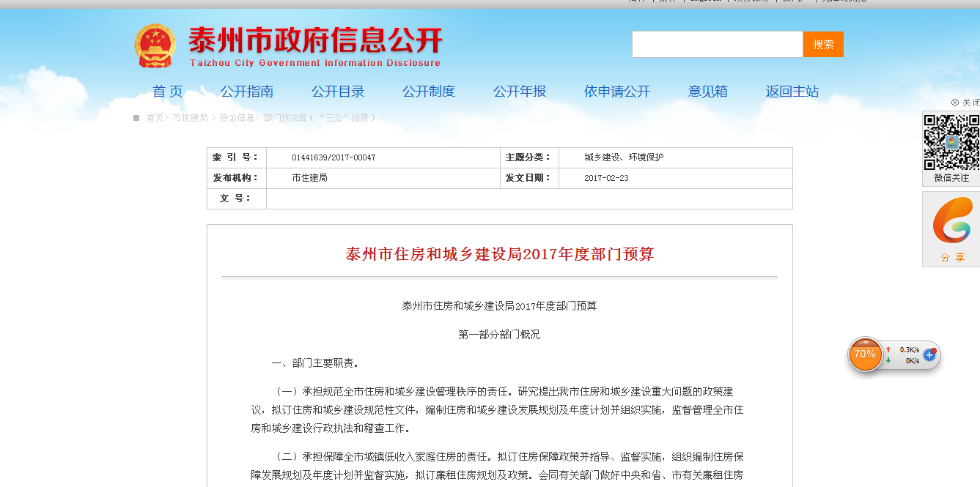Click the WeChat QR code image
This screenshot has width=980, height=487.
pyautogui.click(x=951, y=142)
